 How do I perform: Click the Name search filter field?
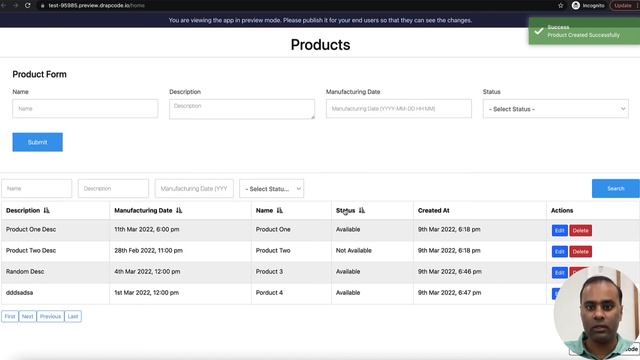coord(37,189)
